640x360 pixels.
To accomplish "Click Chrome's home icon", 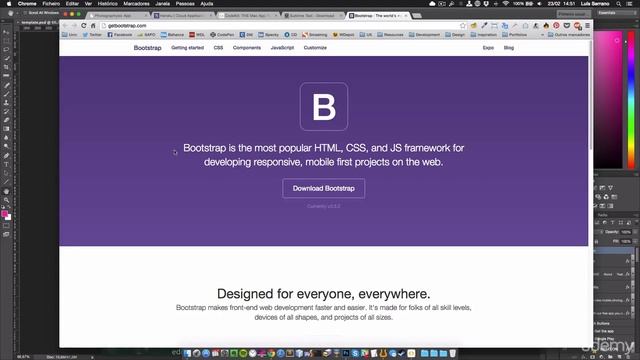I will point(93,25).
